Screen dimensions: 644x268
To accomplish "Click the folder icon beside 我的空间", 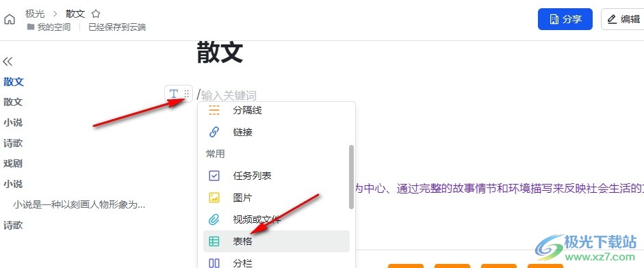I will coord(31,27).
